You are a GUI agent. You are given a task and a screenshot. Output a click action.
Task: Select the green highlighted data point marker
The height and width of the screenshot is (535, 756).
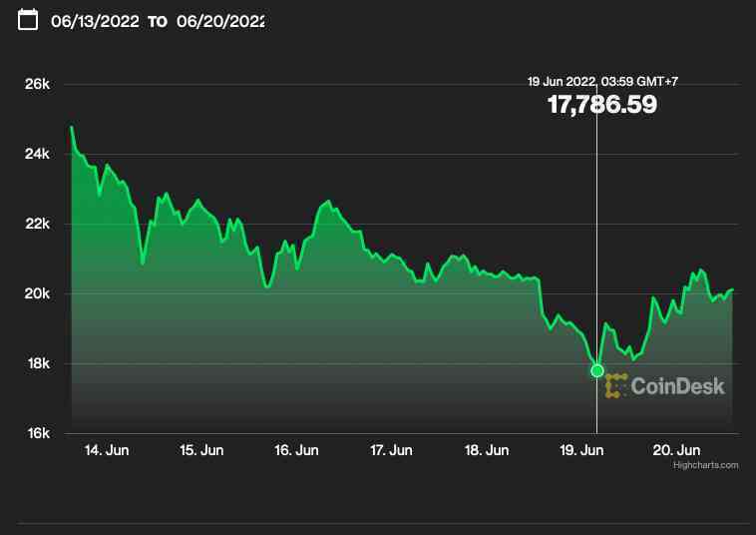click(x=596, y=371)
